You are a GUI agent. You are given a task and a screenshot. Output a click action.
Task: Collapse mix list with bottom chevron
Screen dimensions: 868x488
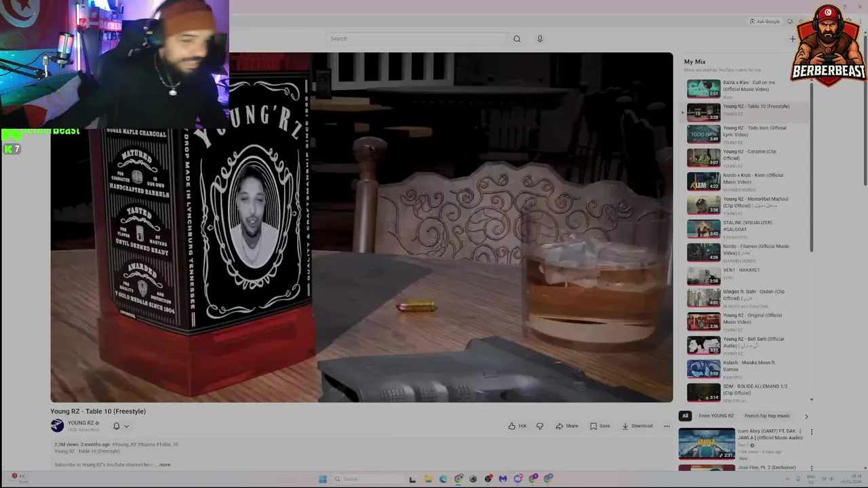click(811, 400)
